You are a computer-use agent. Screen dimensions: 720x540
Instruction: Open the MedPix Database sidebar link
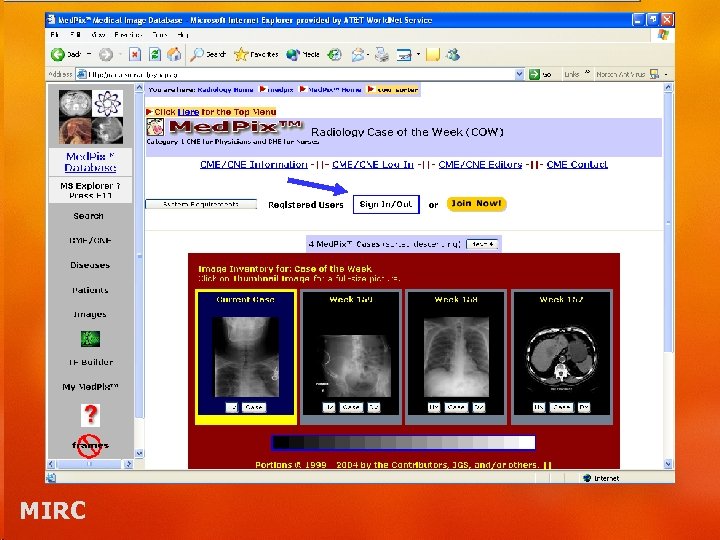coord(90,162)
